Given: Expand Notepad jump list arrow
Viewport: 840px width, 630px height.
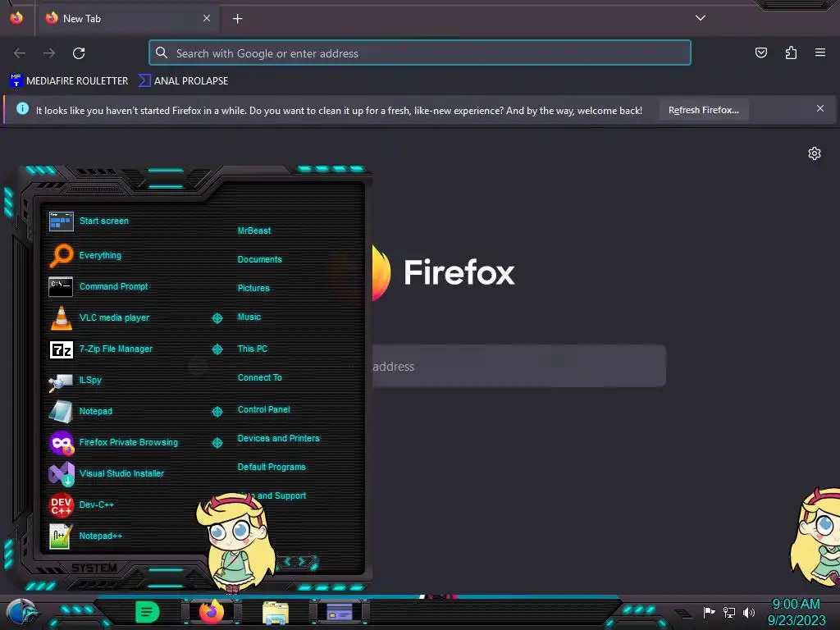Looking at the screenshot, I should [x=217, y=412].
